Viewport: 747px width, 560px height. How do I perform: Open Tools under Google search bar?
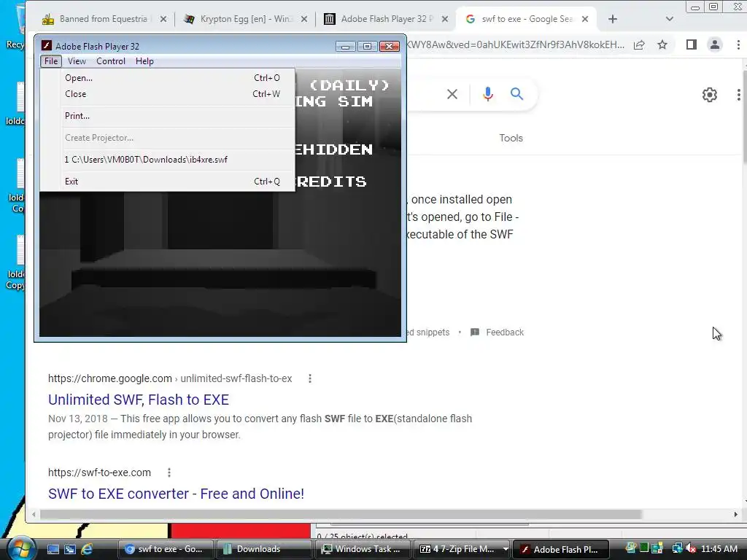511,138
